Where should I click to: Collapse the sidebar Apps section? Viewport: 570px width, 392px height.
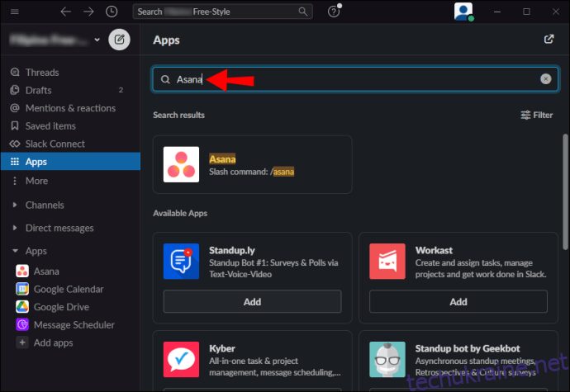(15, 251)
